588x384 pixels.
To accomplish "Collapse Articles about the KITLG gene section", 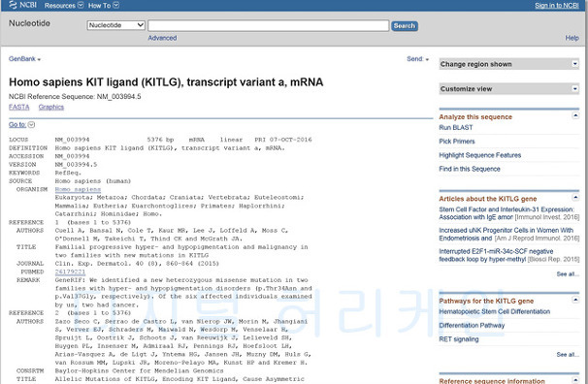I will (x=574, y=197).
